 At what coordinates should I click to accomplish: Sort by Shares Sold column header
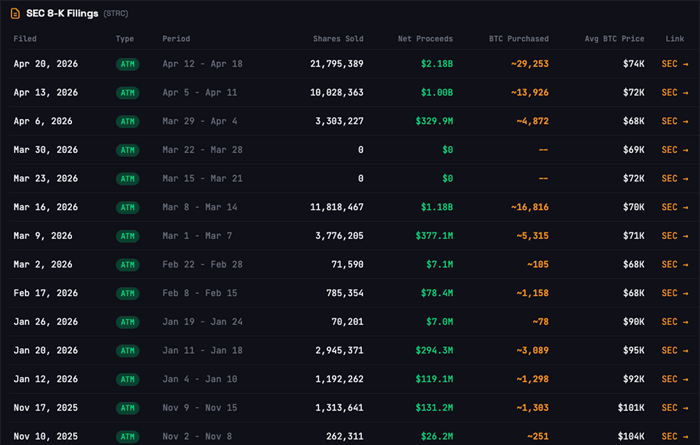coord(339,39)
